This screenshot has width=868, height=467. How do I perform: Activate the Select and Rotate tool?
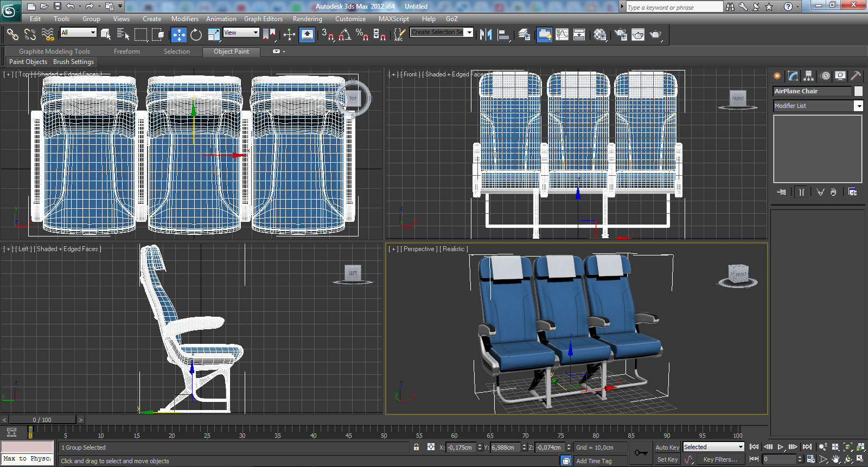tap(196, 35)
